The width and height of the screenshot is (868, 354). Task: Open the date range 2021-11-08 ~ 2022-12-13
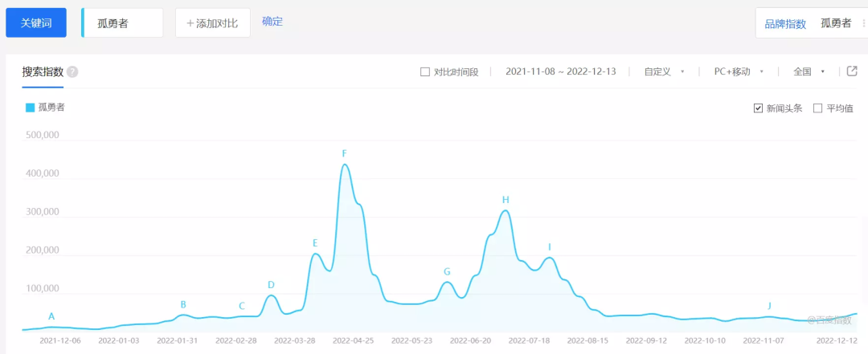coord(560,71)
